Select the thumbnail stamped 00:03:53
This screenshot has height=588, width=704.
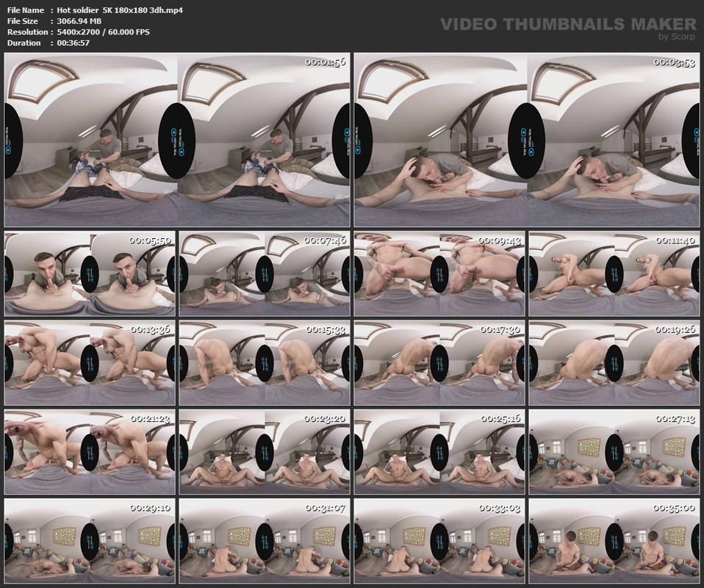point(526,140)
